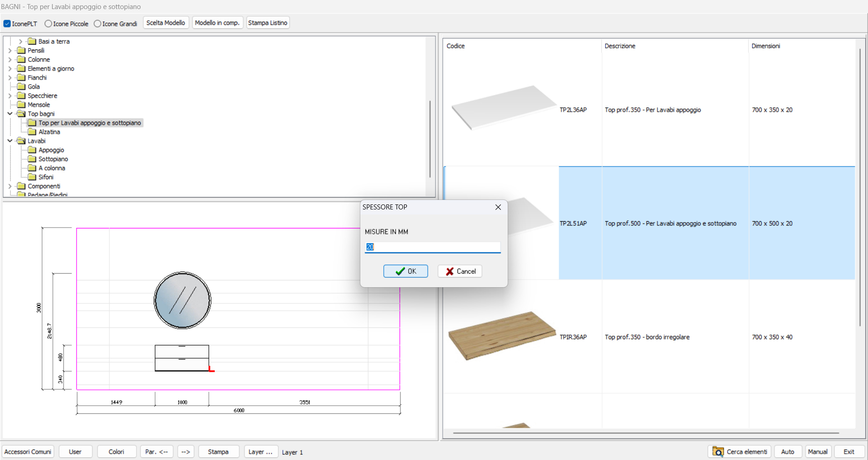Click the TP2L51AP code cell
868x460 pixels.
coord(573,223)
